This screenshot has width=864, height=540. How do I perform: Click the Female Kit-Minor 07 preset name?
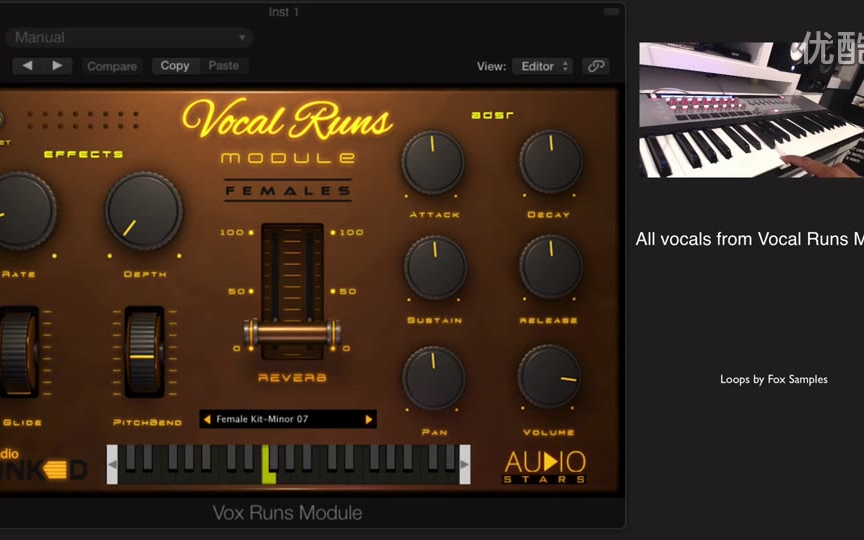point(262,419)
